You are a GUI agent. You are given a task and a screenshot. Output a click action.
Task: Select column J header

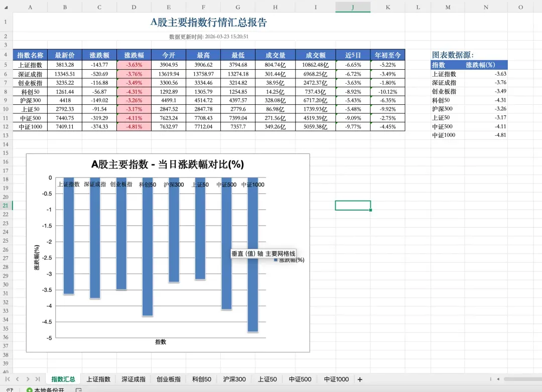pyautogui.click(x=353, y=7)
